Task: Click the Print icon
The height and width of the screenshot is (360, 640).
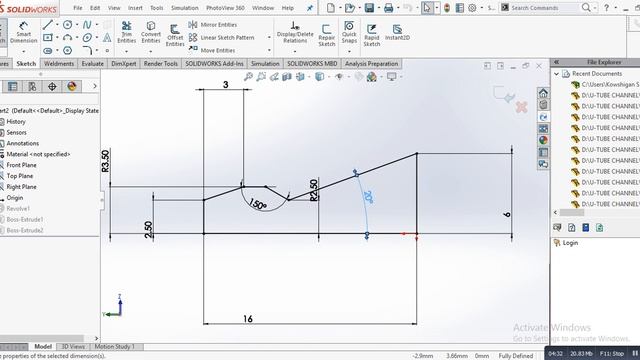Action: pos(388,8)
